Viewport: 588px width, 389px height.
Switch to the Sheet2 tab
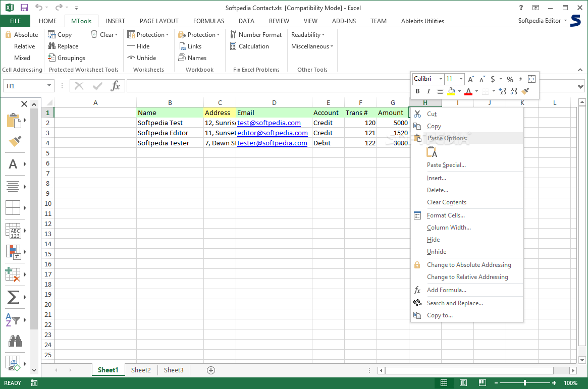pos(141,370)
